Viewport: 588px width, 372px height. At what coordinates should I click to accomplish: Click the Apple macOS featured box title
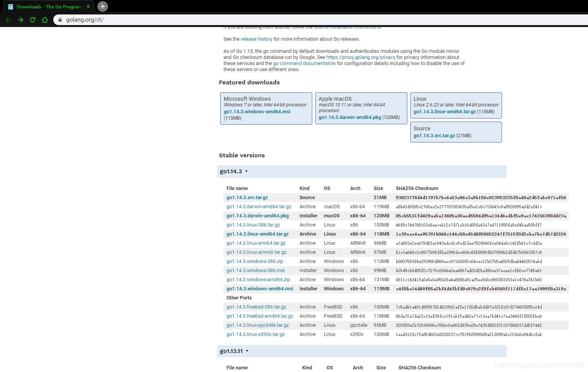click(335, 99)
